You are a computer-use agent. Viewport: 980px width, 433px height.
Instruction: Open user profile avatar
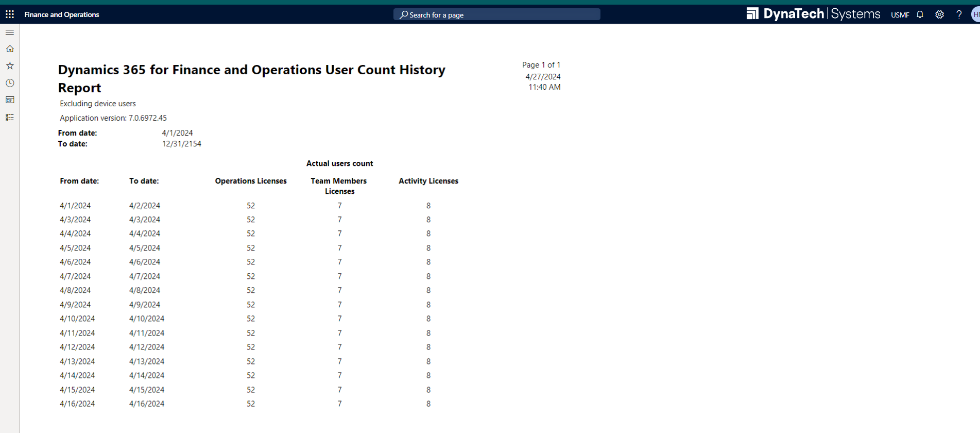[976, 14]
